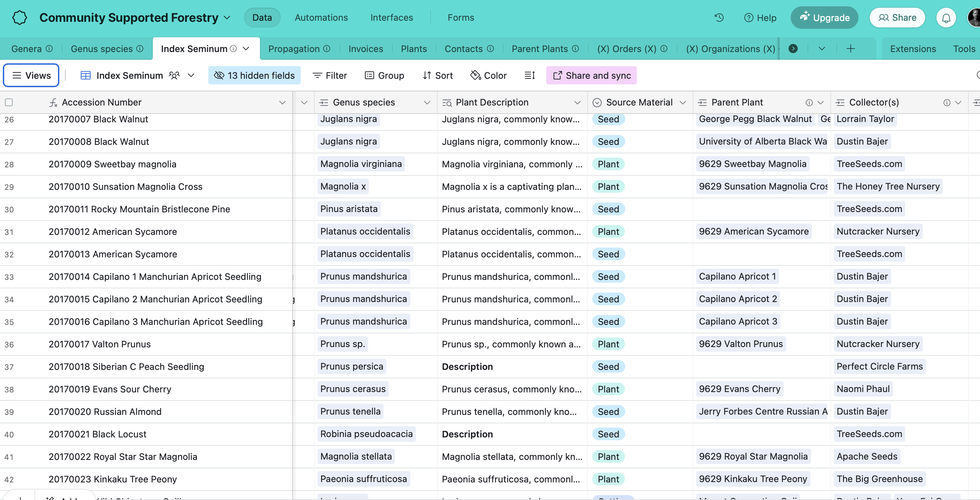Click the Share and sync button

[591, 75]
